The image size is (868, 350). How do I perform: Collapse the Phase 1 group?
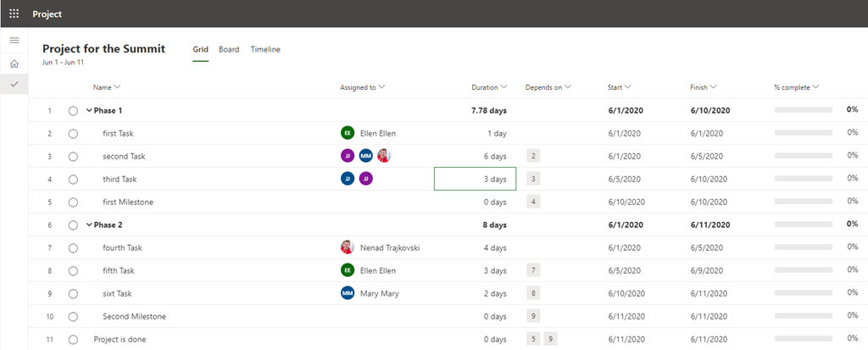(x=89, y=111)
